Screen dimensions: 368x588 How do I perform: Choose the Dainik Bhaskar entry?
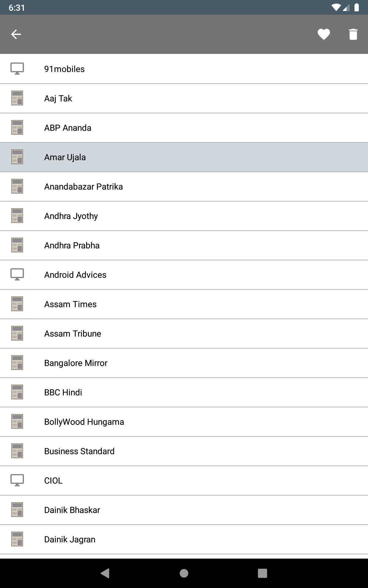tap(184, 510)
